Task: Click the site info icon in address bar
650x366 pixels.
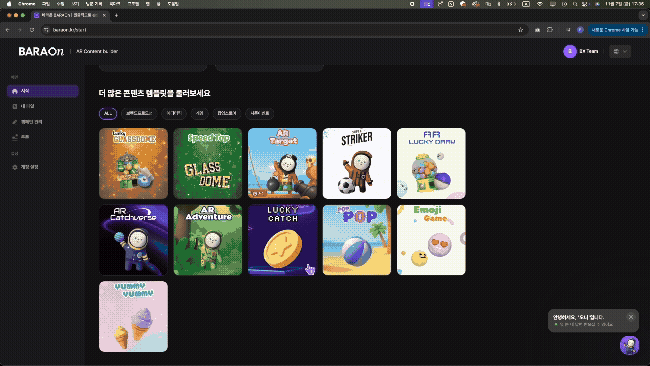Action: pos(46,30)
